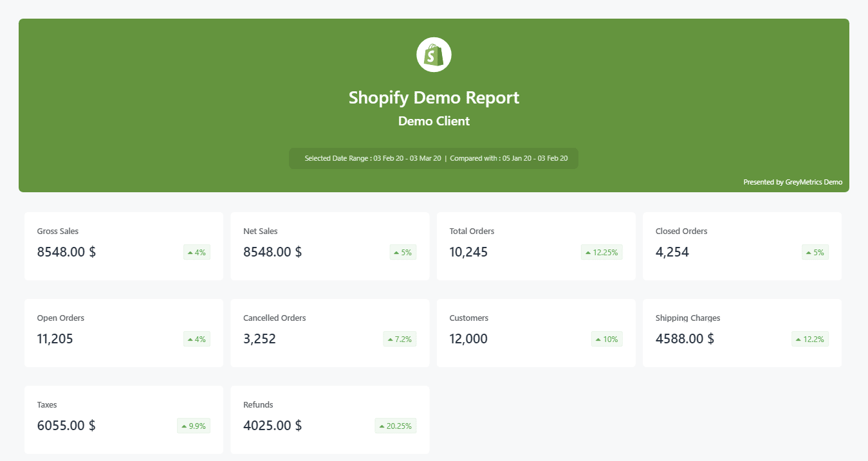Click Presented by GreyMetrics Demo text
Viewport: 868px width, 461px height.
pyautogui.click(x=793, y=182)
